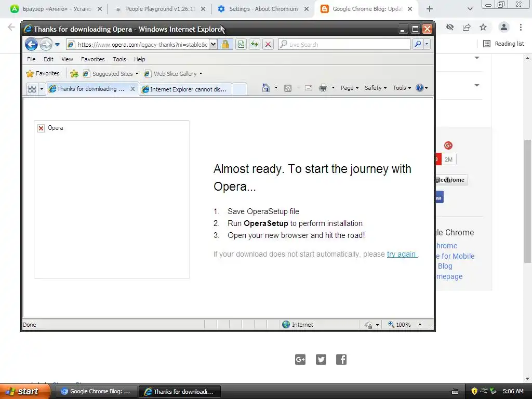Click the search magnifier button

418,44
